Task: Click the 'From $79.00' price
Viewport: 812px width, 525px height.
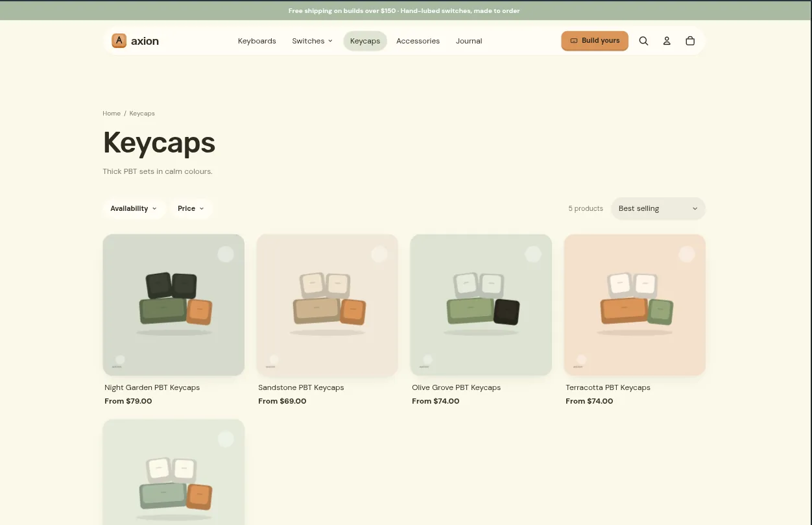Action: point(128,401)
